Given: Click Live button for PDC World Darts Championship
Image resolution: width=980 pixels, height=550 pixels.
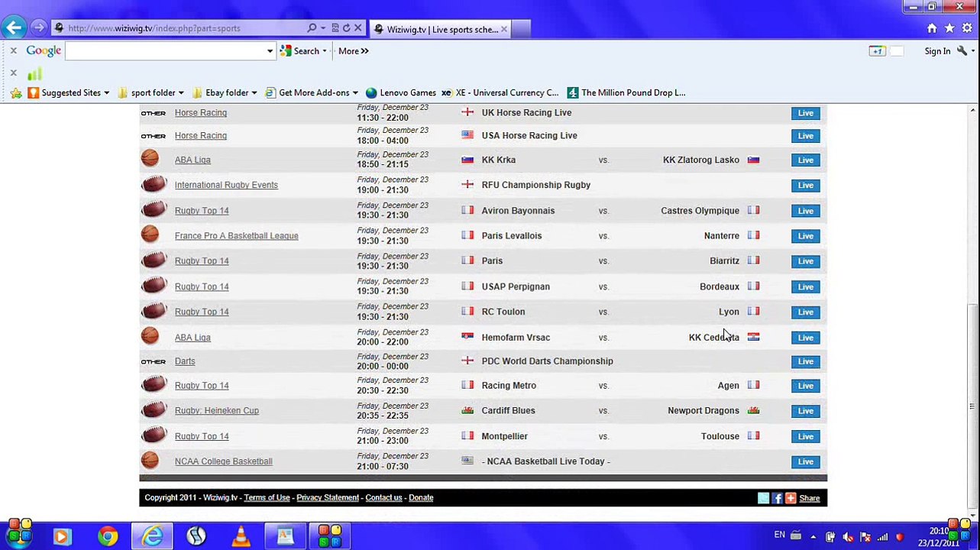Looking at the screenshot, I should [805, 361].
